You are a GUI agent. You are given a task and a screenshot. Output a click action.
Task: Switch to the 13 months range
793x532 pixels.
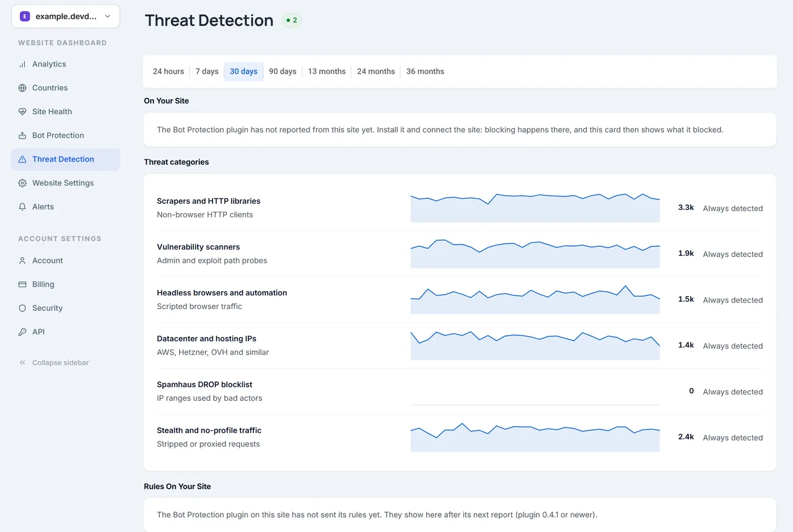(326, 72)
